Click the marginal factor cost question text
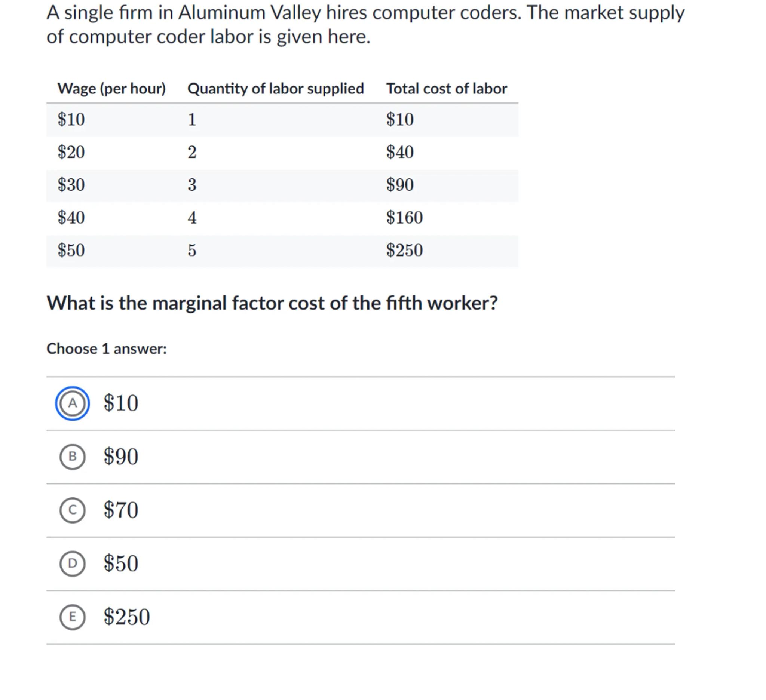 (272, 303)
